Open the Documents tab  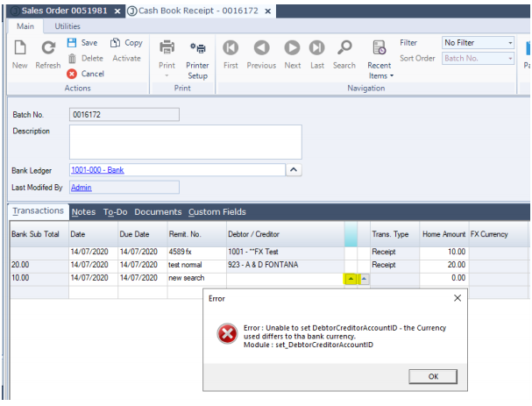[158, 212]
